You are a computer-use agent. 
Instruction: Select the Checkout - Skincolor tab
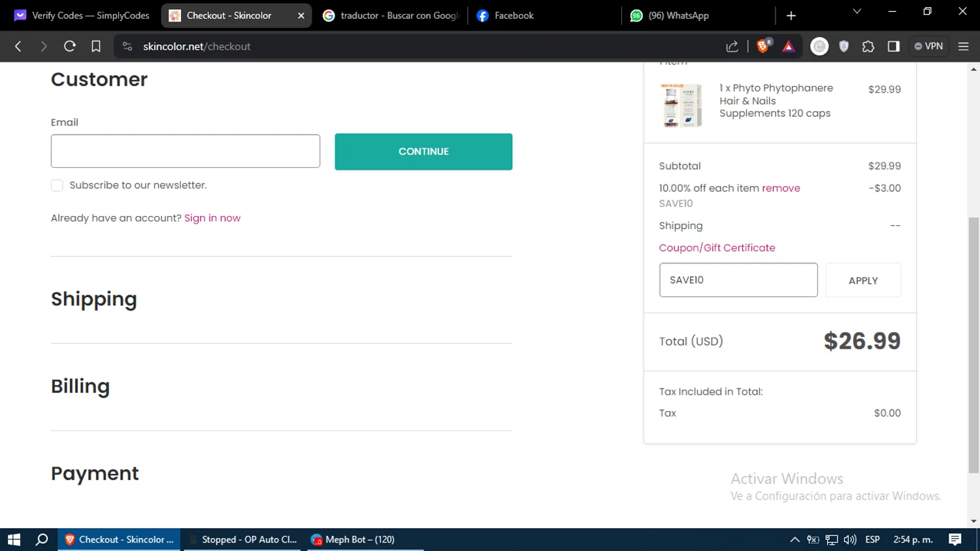coord(229,16)
